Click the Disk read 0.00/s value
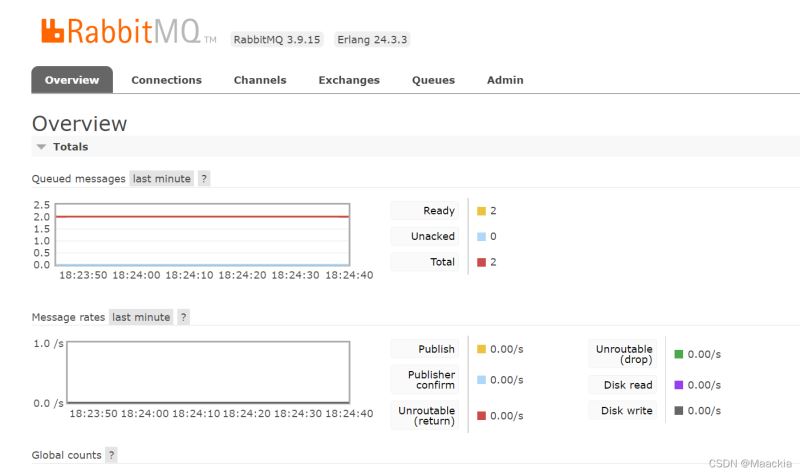This screenshot has width=800, height=473. click(x=704, y=385)
